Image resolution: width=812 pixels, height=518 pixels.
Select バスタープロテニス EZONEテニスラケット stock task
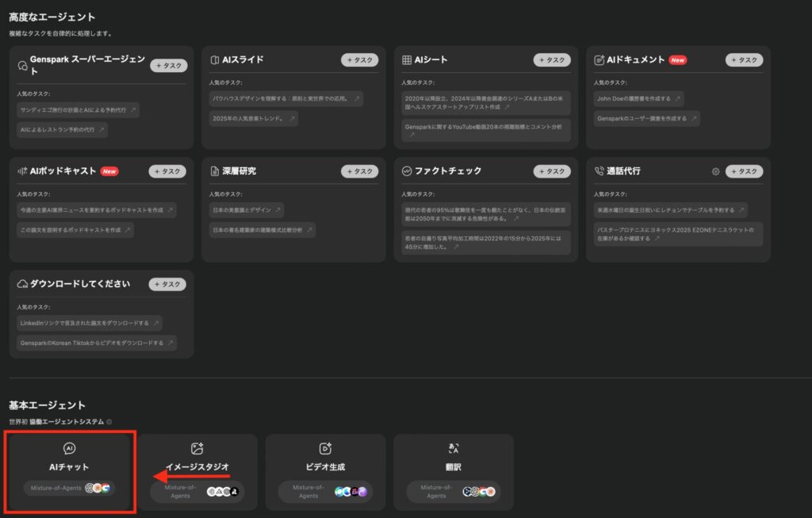point(679,234)
